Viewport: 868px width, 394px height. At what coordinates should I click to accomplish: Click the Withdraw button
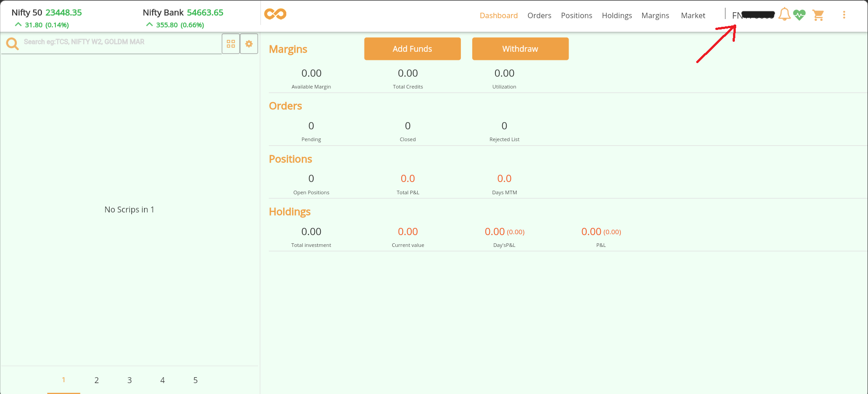tap(520, 49)
